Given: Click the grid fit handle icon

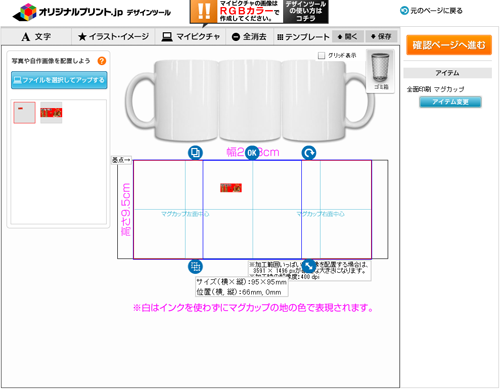Looking at the screenshot, I should tap(195, 266).
